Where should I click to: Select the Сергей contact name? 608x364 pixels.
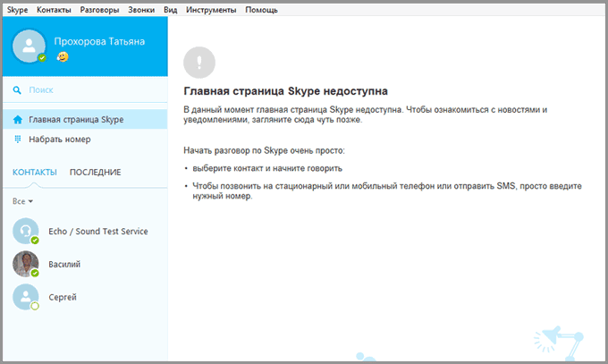point(63,297)
